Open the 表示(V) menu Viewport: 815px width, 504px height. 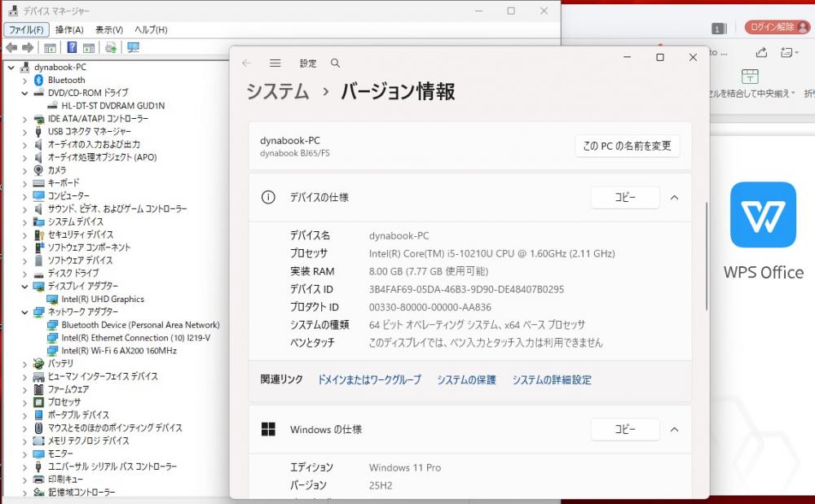tap(109, 29)
